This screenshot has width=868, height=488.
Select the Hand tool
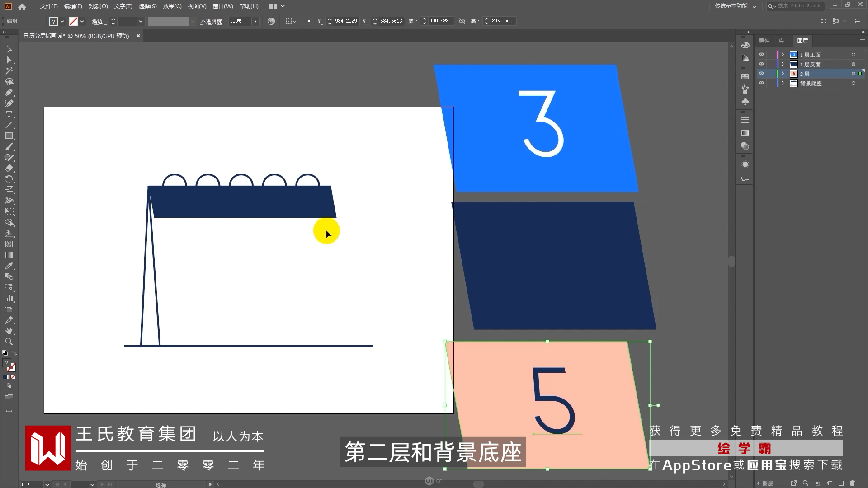click(x=9, y=331)
